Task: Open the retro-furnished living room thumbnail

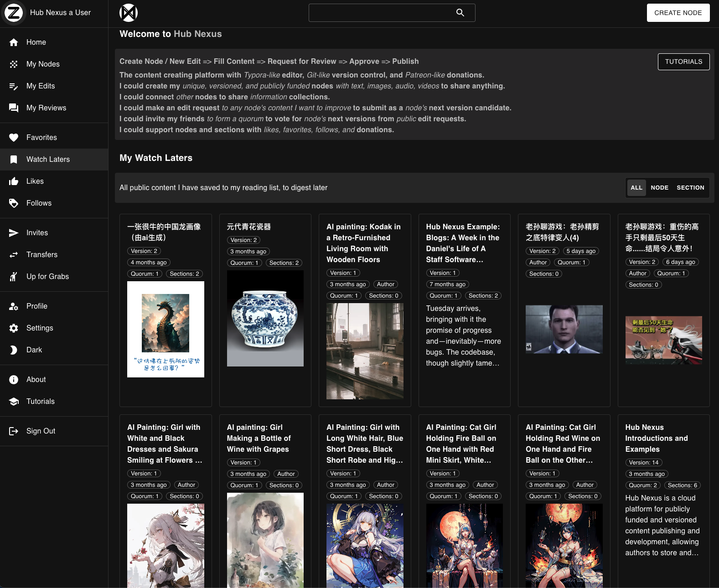Action: coord(365,351)
